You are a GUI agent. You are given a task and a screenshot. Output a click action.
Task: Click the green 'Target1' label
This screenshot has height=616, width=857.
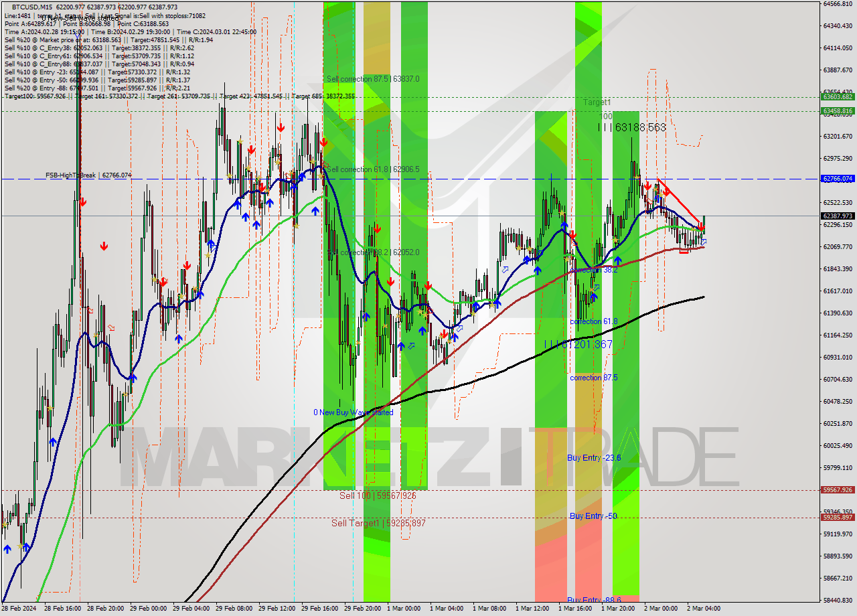pyautogui.click(x=597, y=102)
